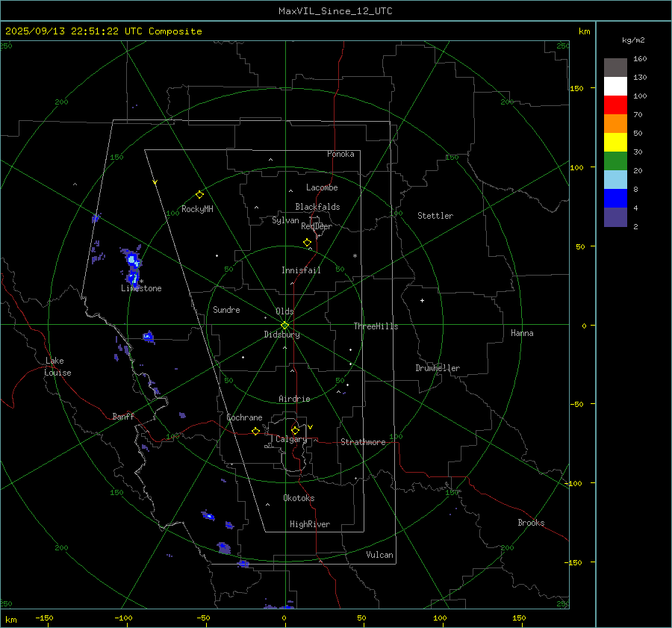The height and width of the screenshot is (628, 672).
Task: Click the Okotoks town label
Action: point(299,498)
